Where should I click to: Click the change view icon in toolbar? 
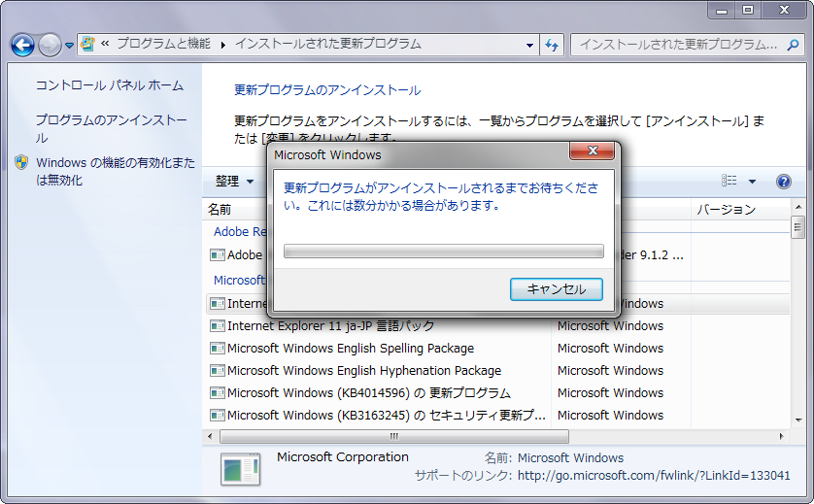tap(729, 182)
